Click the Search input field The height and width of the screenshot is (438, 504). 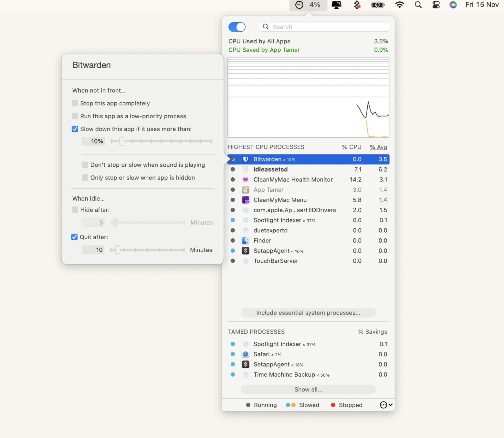pos(324,27)
